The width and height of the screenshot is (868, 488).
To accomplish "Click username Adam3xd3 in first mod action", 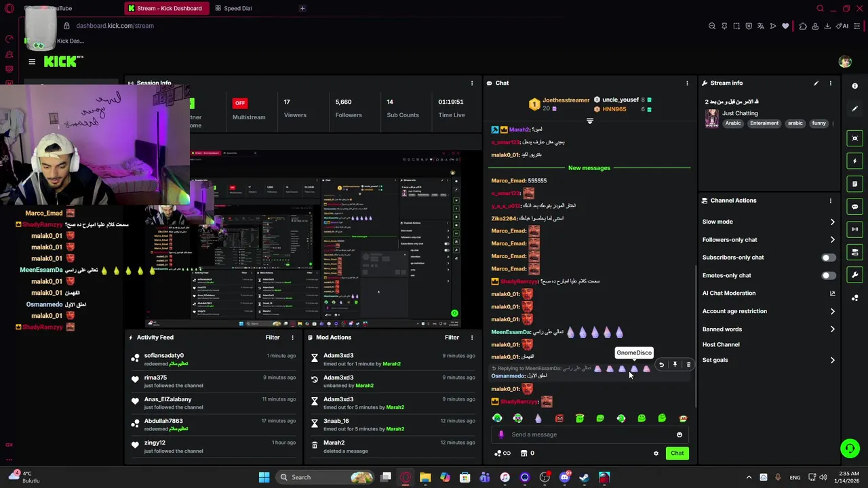I will pyautogui.click(x=338, y=356).
